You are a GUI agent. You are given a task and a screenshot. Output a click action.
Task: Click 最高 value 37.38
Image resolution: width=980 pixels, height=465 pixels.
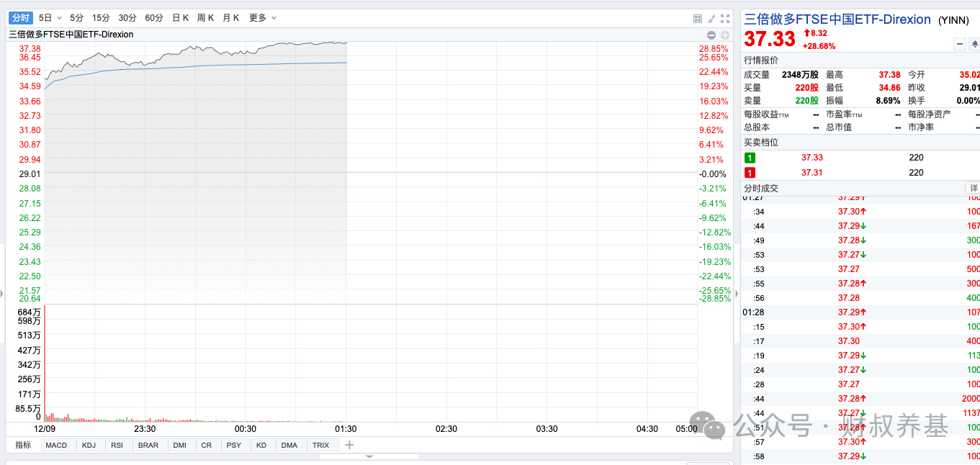point(889,74)
